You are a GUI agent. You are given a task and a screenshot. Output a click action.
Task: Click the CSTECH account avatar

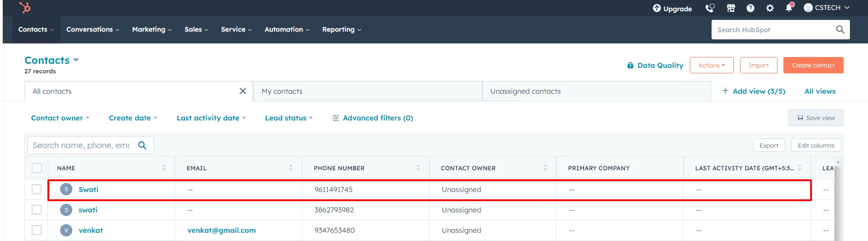point(808,8)
